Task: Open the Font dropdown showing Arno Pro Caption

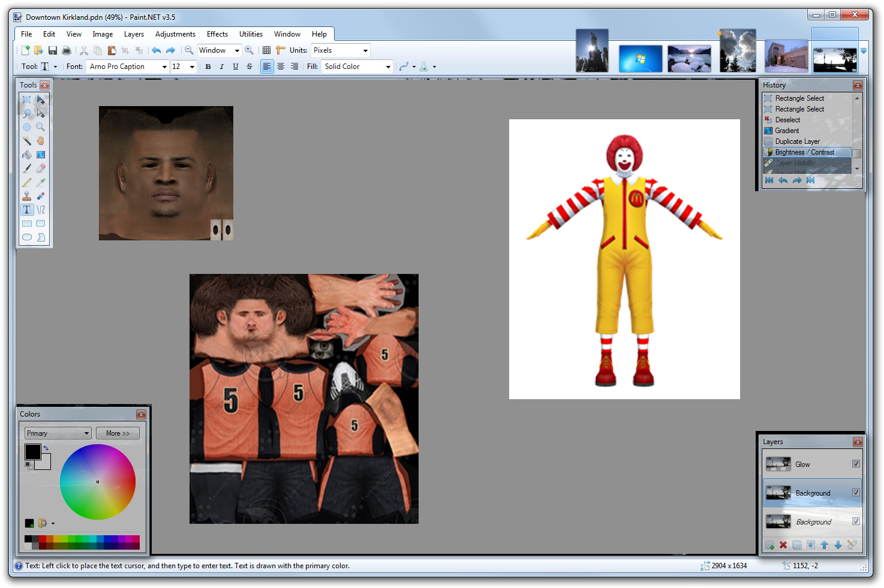Action: pos(164,67)
